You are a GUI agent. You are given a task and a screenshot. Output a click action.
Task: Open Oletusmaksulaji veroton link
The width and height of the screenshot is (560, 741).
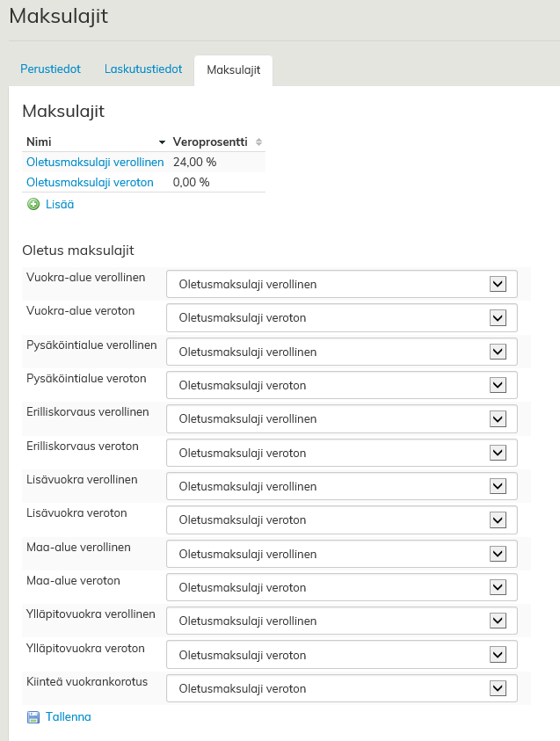(90, 183)
